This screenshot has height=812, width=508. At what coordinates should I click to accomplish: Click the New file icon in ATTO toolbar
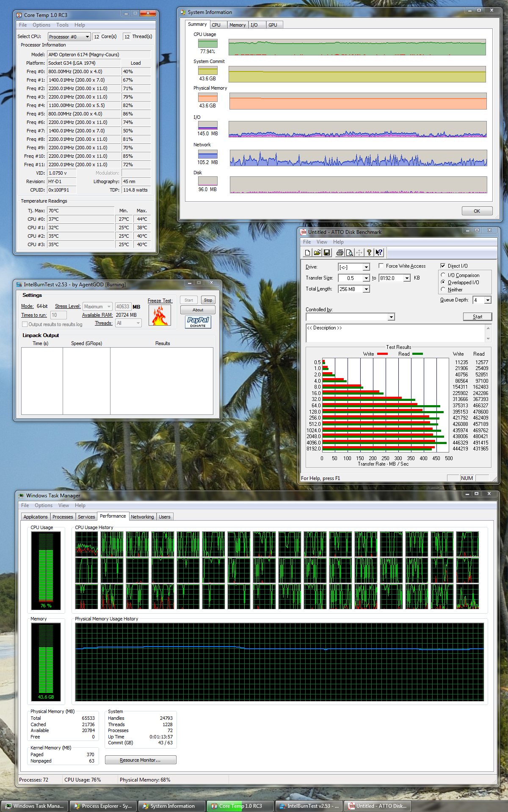tap(307, 252)
